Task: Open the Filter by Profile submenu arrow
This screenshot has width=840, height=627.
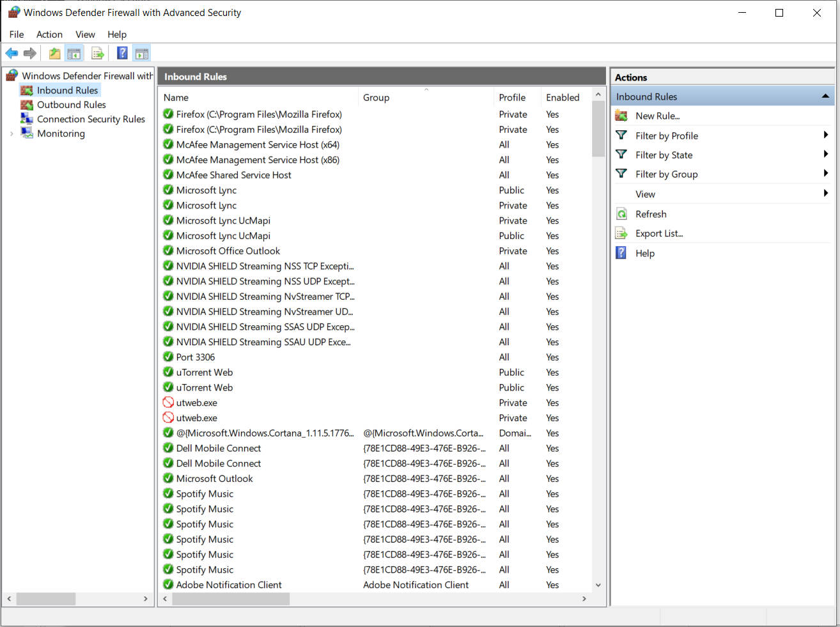Action: (x=826, y=135)
